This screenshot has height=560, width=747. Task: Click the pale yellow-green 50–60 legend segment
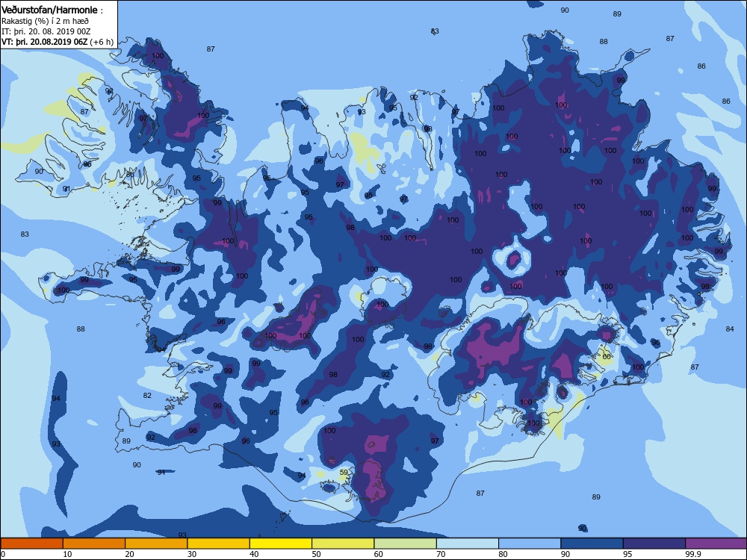(x=343, y=544)
